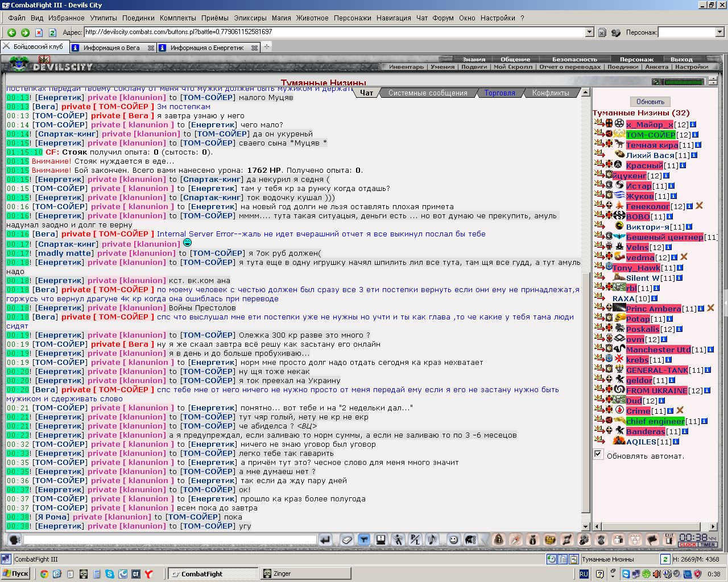
Task: Open the Торговля chat tab
Action: click(499, 93)
